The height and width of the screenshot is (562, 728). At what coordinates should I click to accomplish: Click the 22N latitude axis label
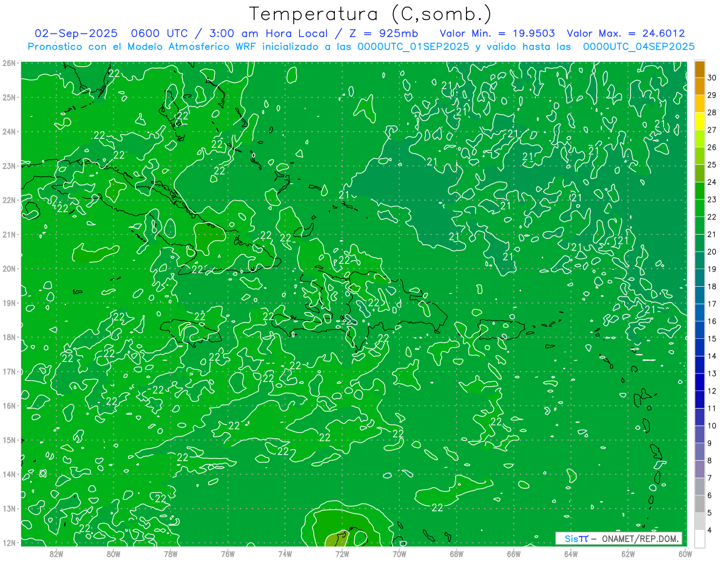(9, 200)
